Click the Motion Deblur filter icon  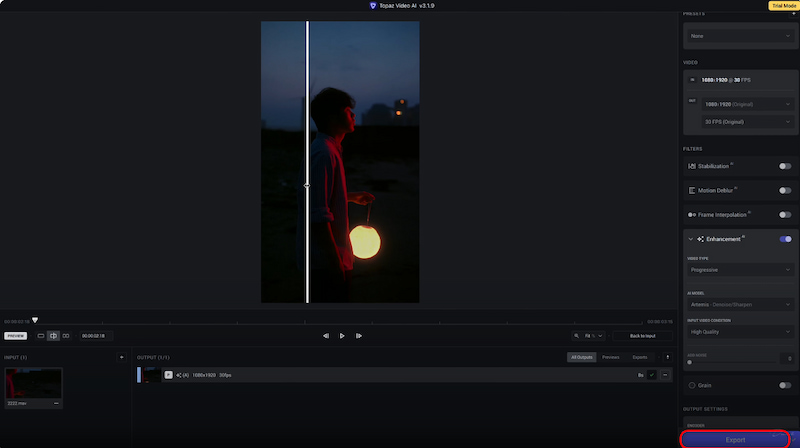point(692,190)
